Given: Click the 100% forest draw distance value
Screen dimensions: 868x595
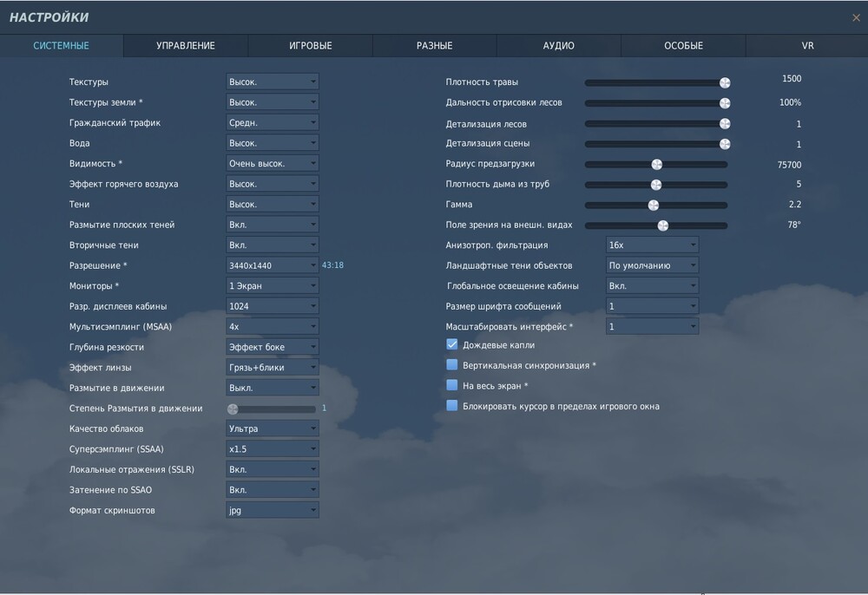Looking at the screenshot, I should (x=790, y=102).
